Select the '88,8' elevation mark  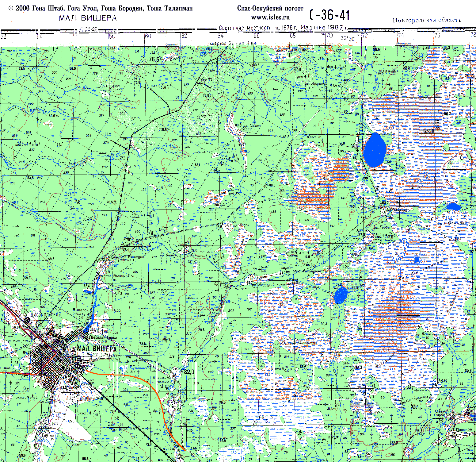click(x=286, y=137)
